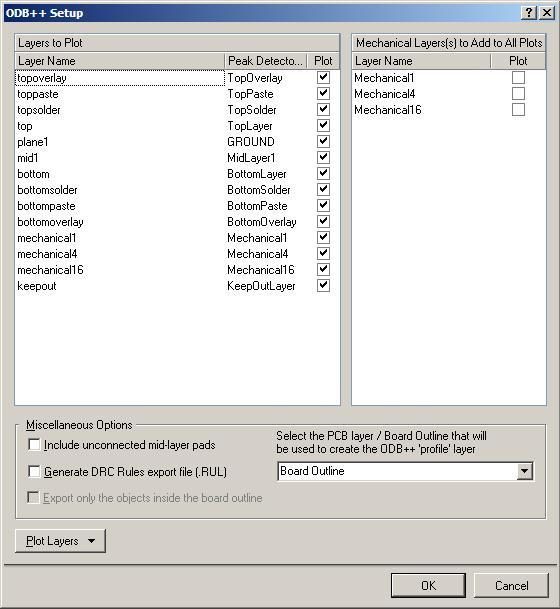Enable Mechanical4 in add-to-all-plots list

[518, 93]
